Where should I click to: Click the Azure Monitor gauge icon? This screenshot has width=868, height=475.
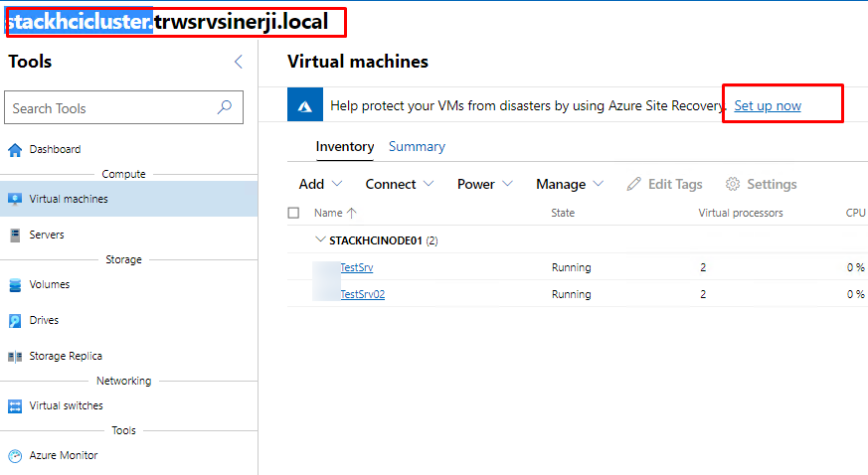click(15, 456)
